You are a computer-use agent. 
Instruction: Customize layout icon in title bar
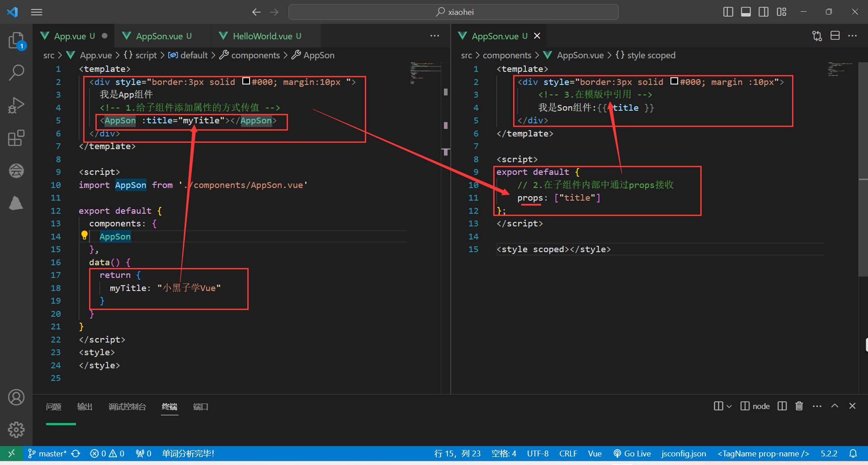pyautogui.click(x=782, y=12)
